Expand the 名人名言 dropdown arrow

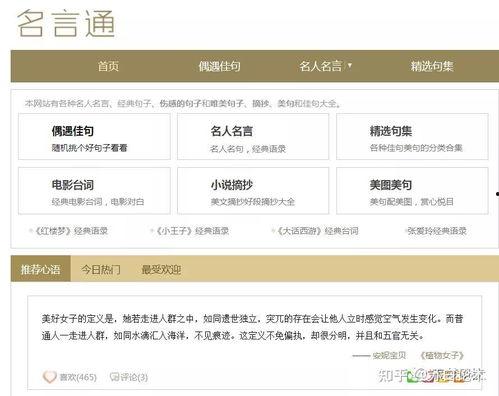(350, 65)
